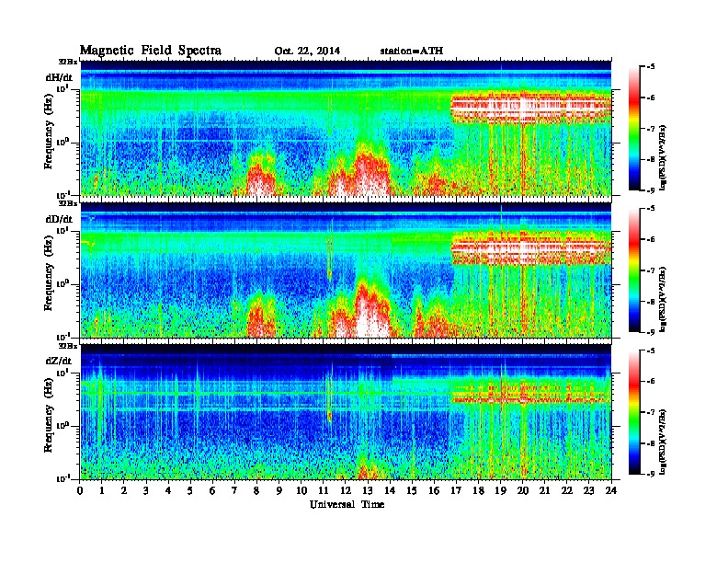Click hour 10 on the time axis
728x563 pixels.
click(x=301, y=490)
